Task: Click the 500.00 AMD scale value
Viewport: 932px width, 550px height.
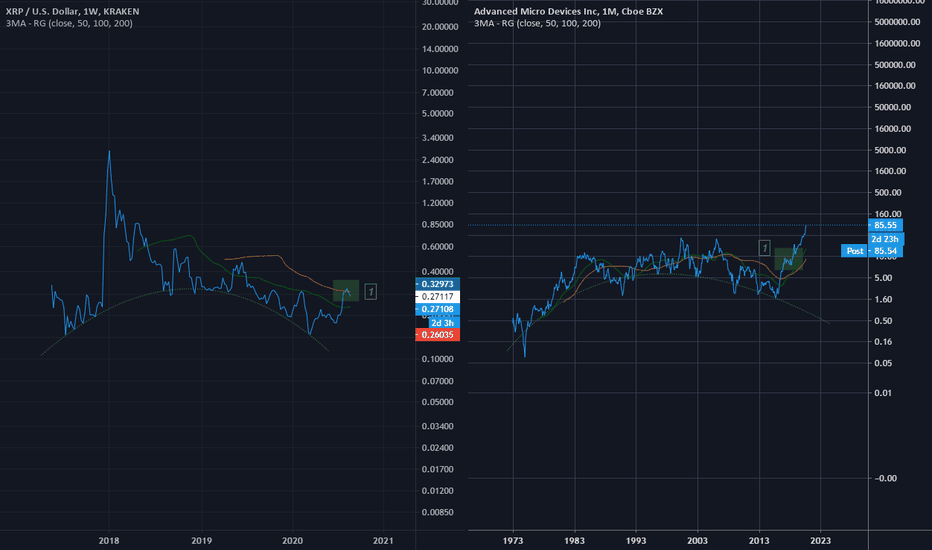Action: [888, 193]
